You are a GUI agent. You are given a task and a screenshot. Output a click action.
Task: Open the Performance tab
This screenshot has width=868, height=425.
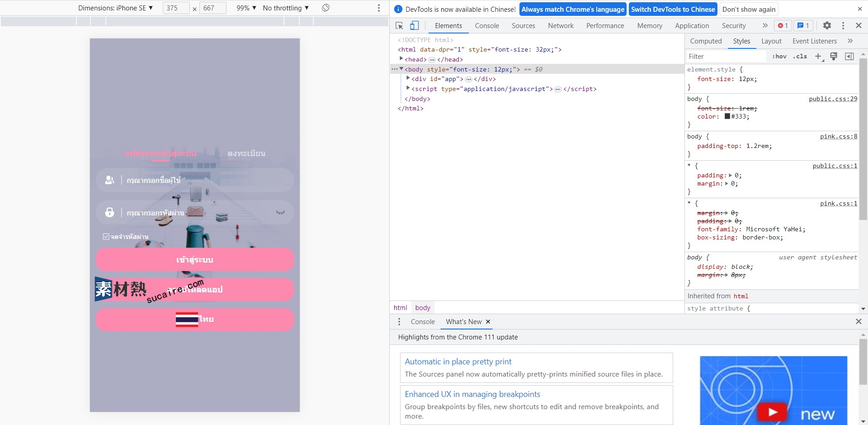[605, 26]
